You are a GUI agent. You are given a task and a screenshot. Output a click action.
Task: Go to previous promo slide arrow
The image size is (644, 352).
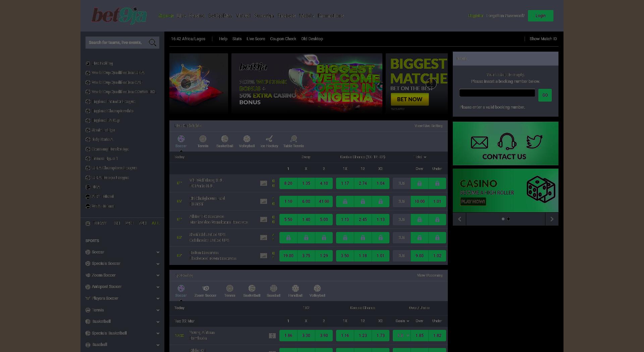coord(460,219)
